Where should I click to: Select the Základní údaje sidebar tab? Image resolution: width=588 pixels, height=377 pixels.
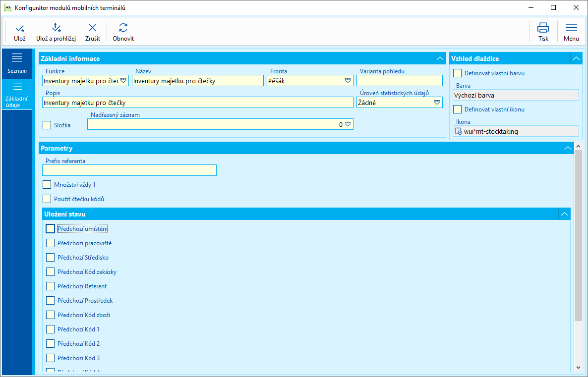[17, 95]
